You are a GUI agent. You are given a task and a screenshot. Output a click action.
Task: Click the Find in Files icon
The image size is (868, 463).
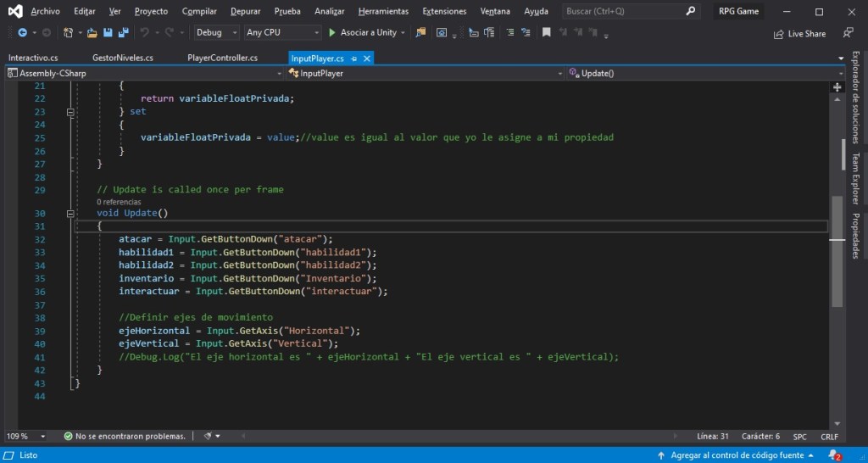tap(420, 33)
